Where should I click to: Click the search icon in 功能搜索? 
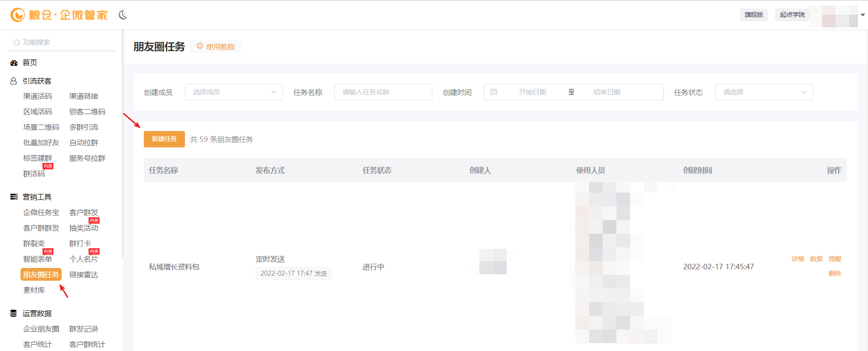(17, 42)
